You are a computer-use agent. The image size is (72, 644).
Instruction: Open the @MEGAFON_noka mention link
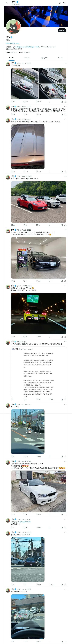coord(12,43)
